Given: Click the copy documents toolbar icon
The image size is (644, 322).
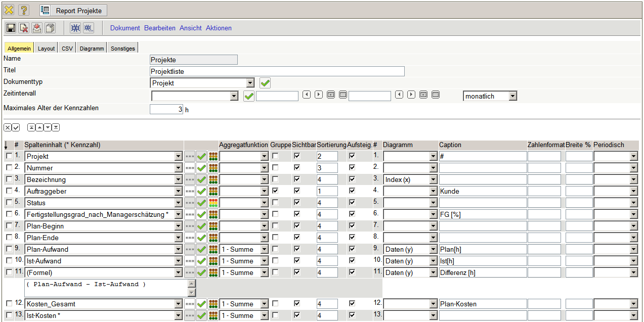Looking at the screenshot, I should [50, 28].
